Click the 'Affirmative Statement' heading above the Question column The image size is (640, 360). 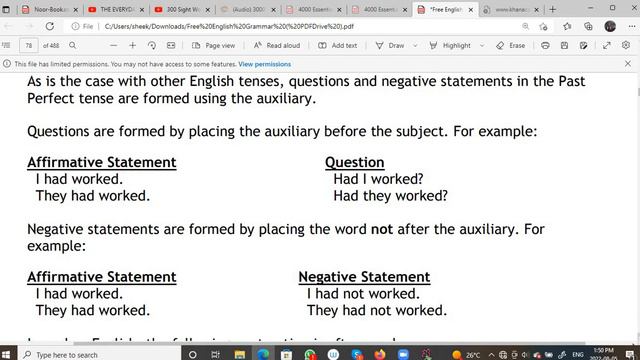pos(102,162)
